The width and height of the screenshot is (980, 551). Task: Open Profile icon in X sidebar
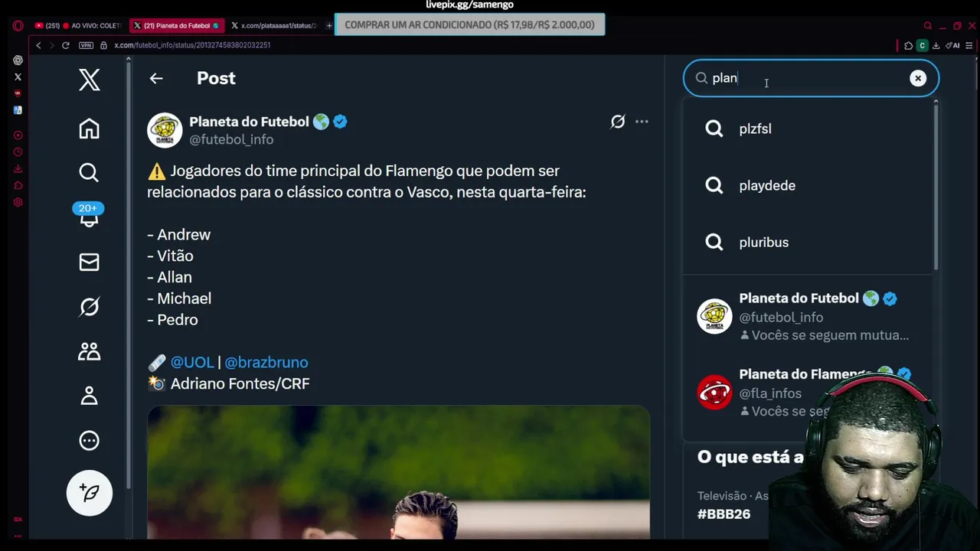(x=89, y=396)
